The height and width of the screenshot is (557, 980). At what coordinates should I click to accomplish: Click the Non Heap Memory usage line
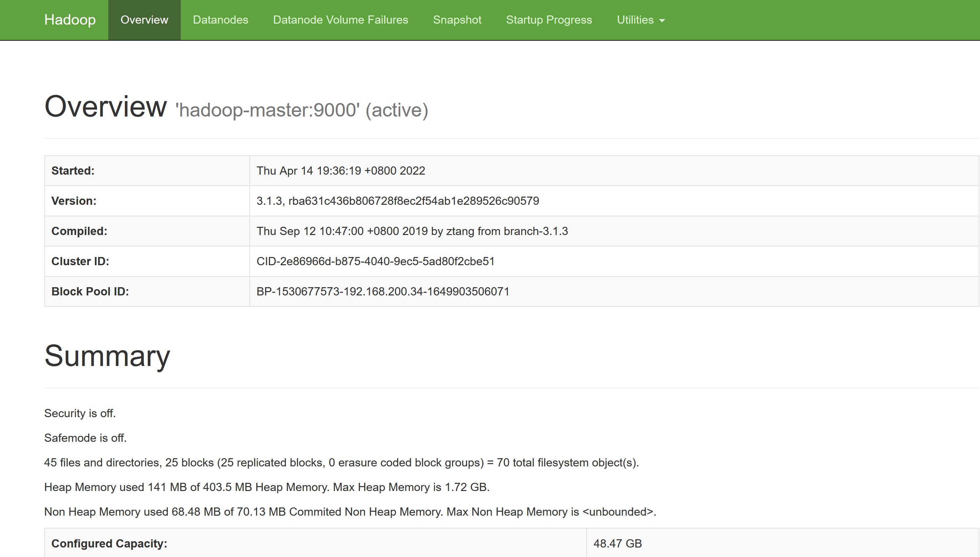[350, 512]
